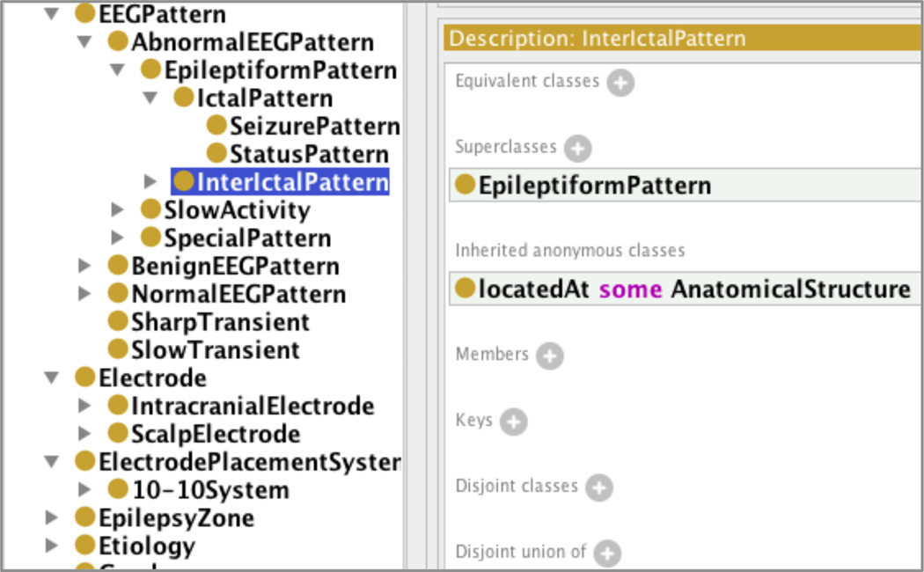Image resolution: width=924 pixels, height=572 pixels.
Task: Click the class icon beside EpileptiformPattern superclass
Action: pos(465,186)
